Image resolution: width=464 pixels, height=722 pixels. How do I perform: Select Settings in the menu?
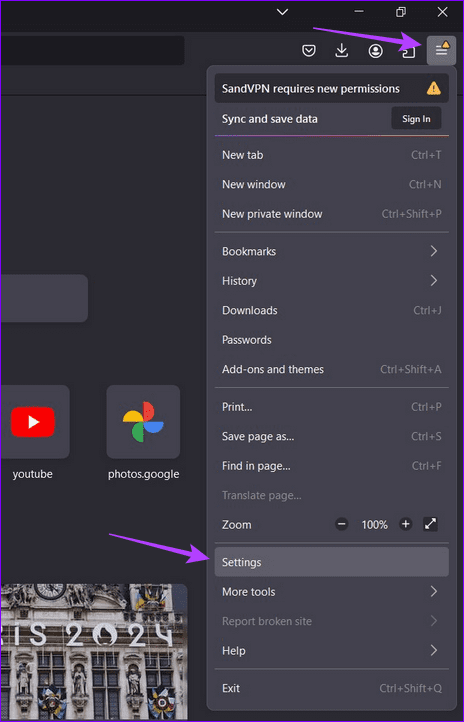(x=331, y=562)
